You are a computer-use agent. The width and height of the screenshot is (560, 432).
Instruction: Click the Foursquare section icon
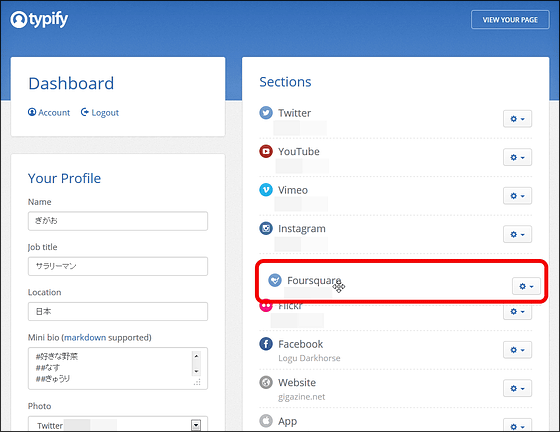pyautogui.click(x=275, y=281)
